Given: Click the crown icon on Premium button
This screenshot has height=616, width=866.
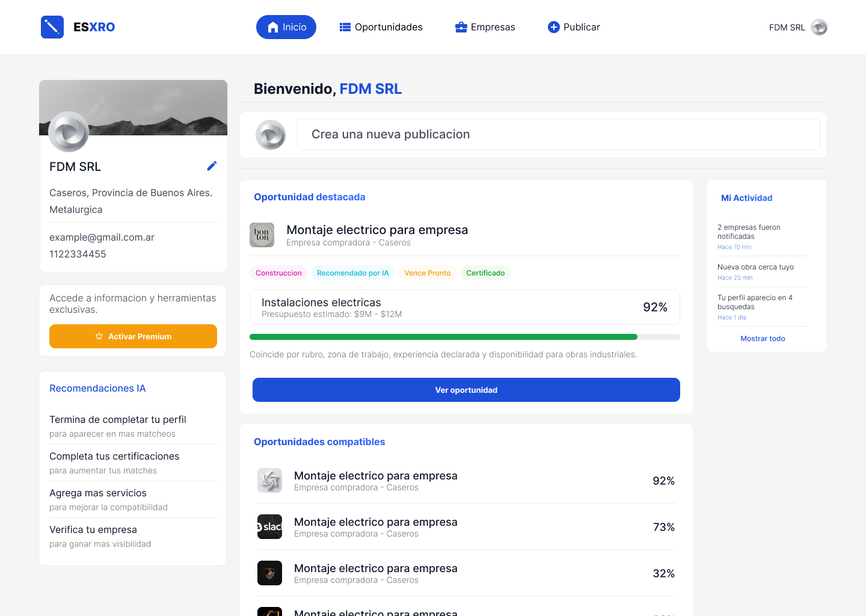Looking at the screenshot, I should (99, 336).
